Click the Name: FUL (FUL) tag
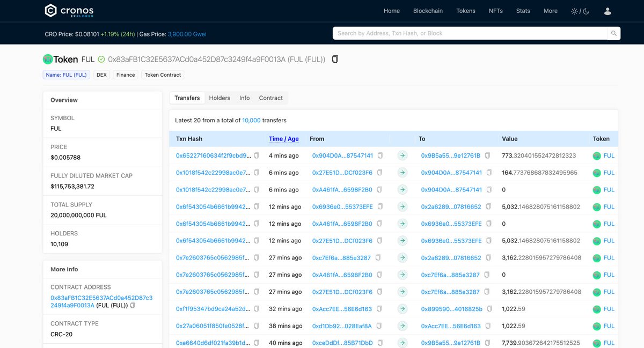 point(67,75)
